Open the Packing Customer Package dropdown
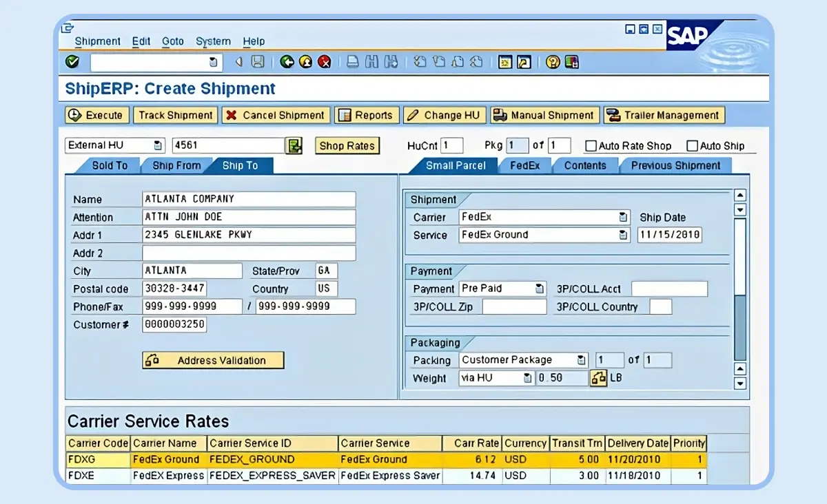Screen dimensions: 827x504 click(582, 360)
